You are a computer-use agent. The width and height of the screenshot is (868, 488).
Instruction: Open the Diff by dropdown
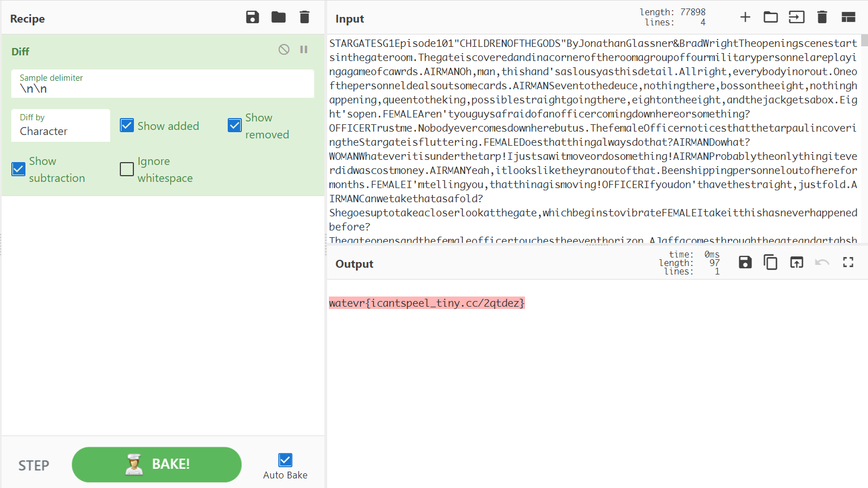[x=60, y=125]
